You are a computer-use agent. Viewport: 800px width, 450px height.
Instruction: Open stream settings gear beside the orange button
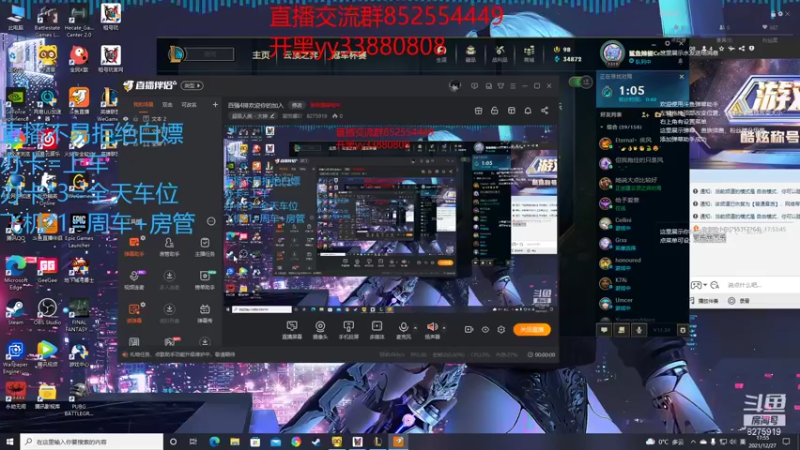(x=501, y=330)
